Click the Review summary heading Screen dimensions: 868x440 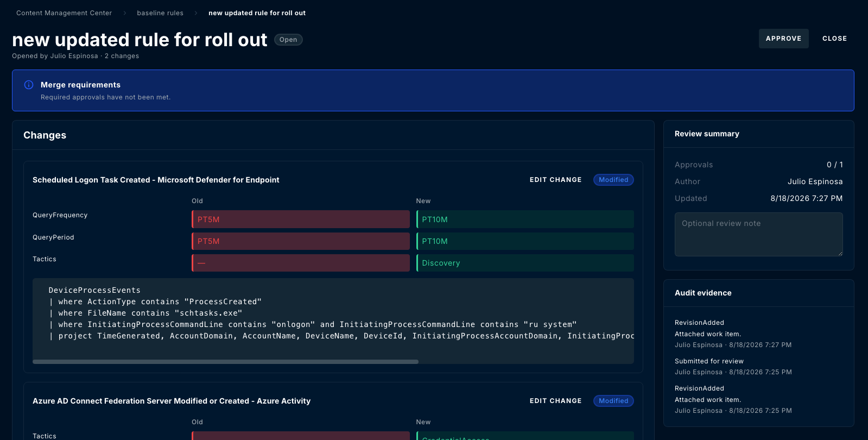pyautogui.click(x=707, y=134)
